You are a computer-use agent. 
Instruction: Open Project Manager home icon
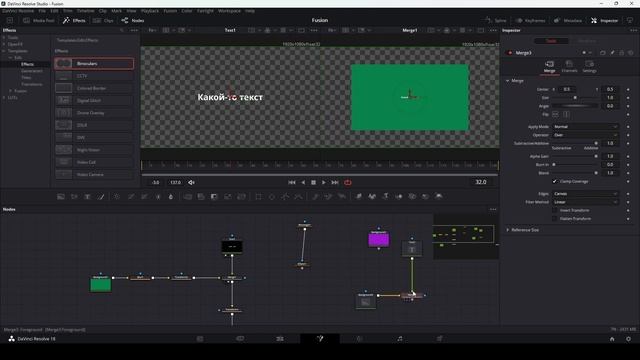click(x=612, y=339)
